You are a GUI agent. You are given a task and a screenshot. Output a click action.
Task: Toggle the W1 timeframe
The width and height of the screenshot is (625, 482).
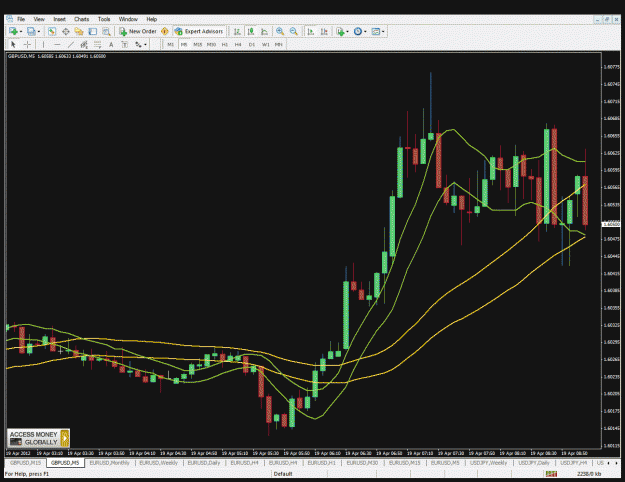click(x=265, y=45)
